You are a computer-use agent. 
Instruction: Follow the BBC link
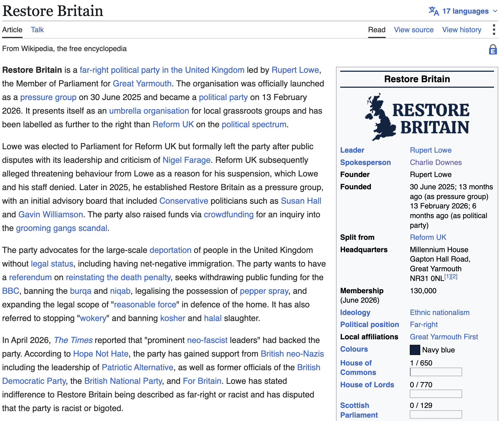pyautogui.click(x=10, y=291)
